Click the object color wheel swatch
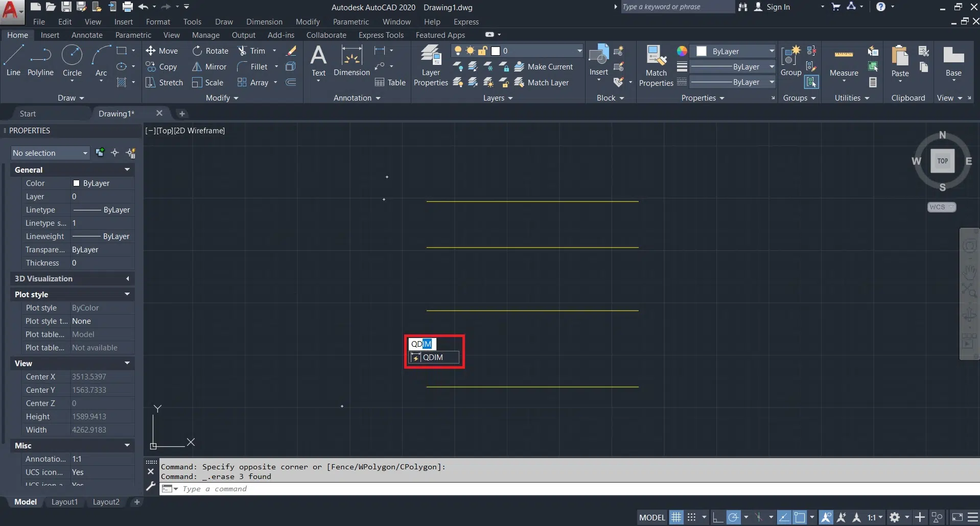The image size is (980, 526). click(682, 51)
